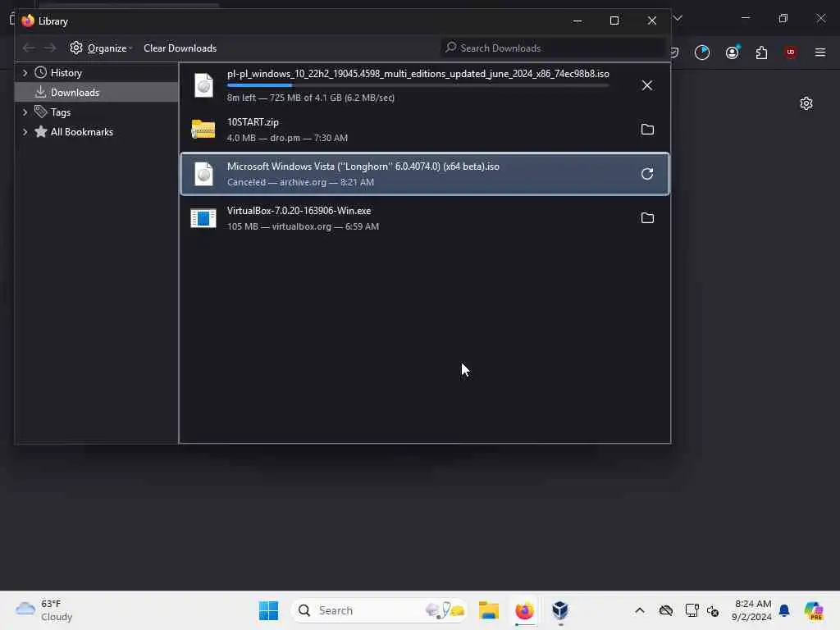Open the Windows Start menu
Image resolution: width=840 pixels, height=630 pixels.
pos(268,610)
